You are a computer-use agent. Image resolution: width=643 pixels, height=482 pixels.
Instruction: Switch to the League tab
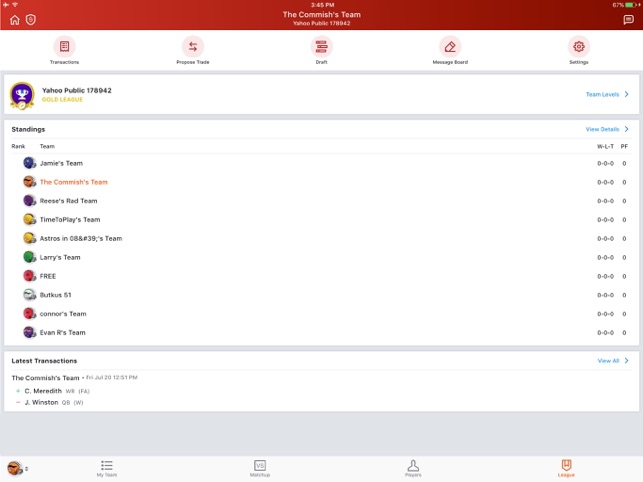point(566,468)
